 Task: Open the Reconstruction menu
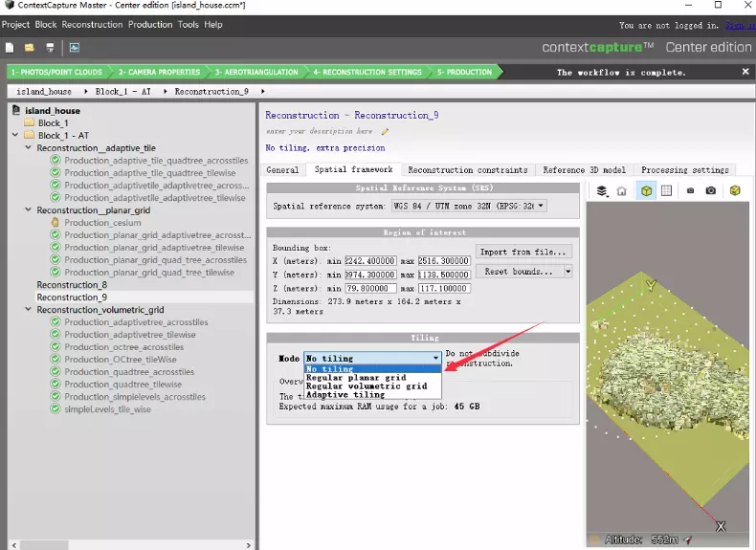tap(93, 25)
